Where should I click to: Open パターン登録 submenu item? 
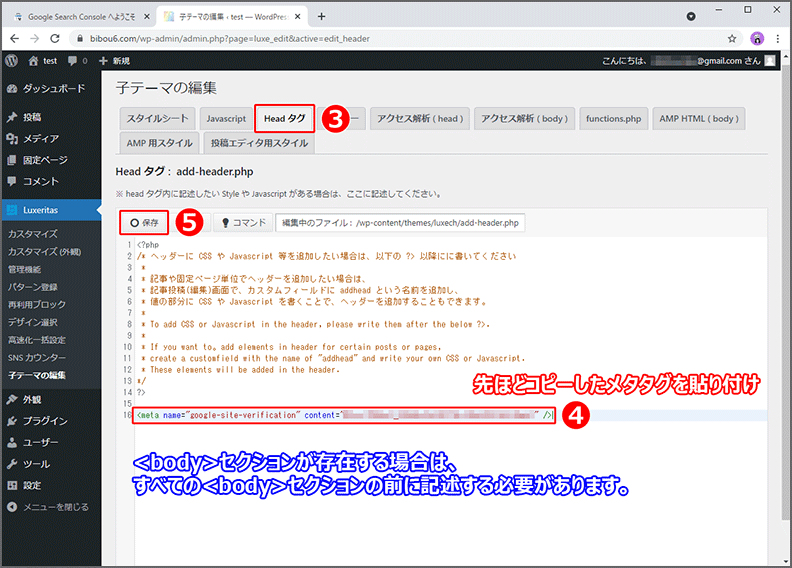32,287
